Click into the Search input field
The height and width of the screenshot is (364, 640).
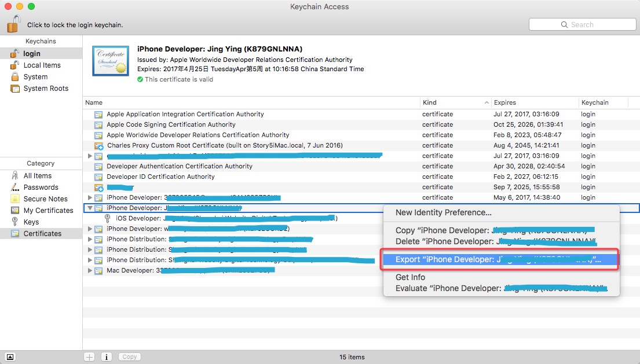coord(583,24)
